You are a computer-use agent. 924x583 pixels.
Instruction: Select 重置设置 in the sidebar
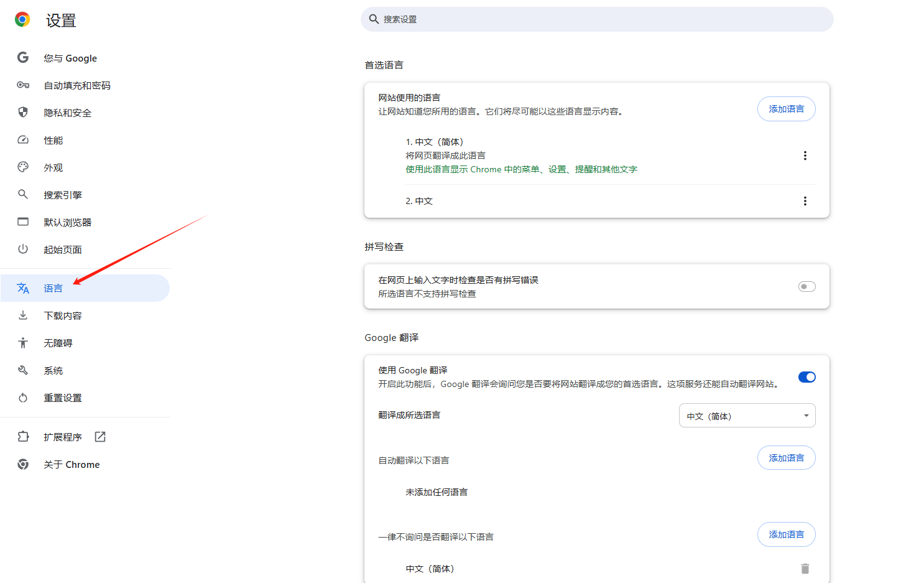[85, 398]
